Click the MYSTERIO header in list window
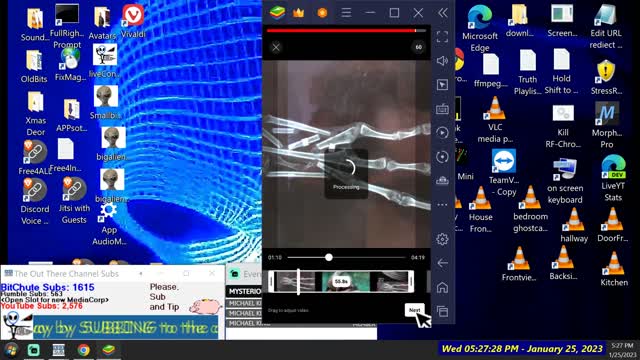Screen dimensions: 640x360 (x=244, y=291)
